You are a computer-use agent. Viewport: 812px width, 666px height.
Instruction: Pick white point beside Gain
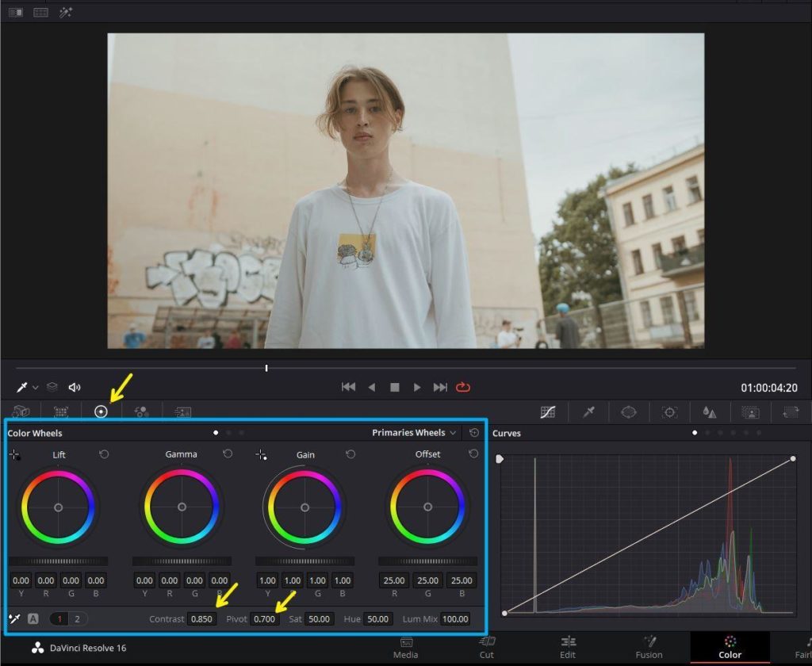click(x=261, y=455)
